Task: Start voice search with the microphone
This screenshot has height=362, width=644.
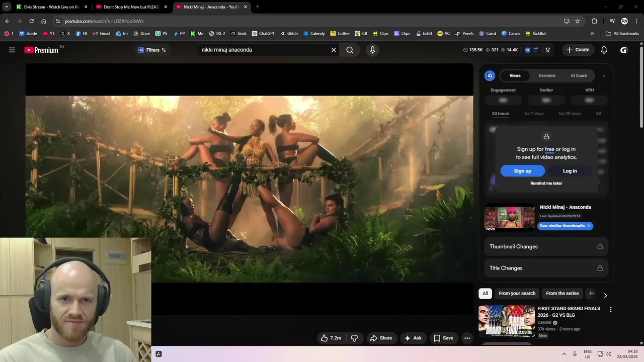Action: click(x=372, y=50)
